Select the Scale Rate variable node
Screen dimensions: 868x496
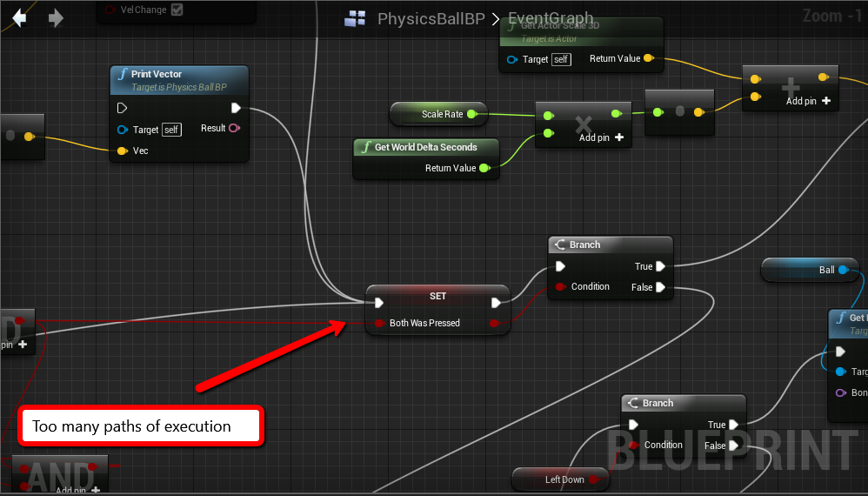(x=438, y=114)
